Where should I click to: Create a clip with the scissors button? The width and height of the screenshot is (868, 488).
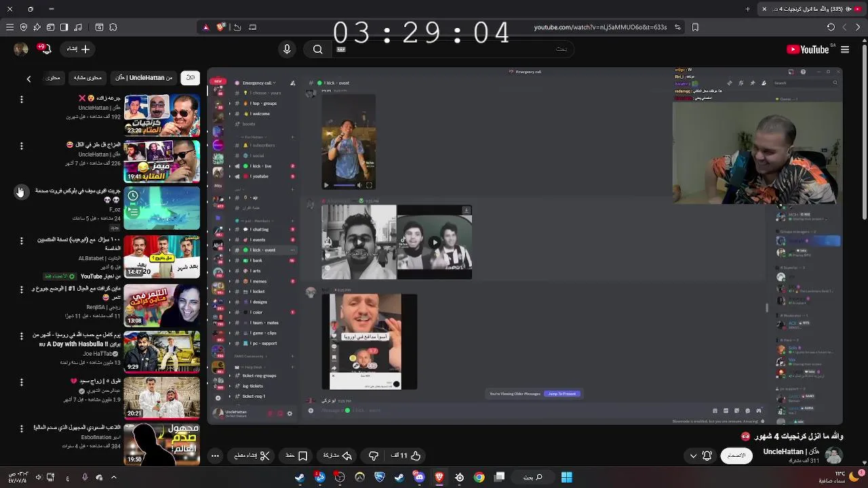coord(252,455)
